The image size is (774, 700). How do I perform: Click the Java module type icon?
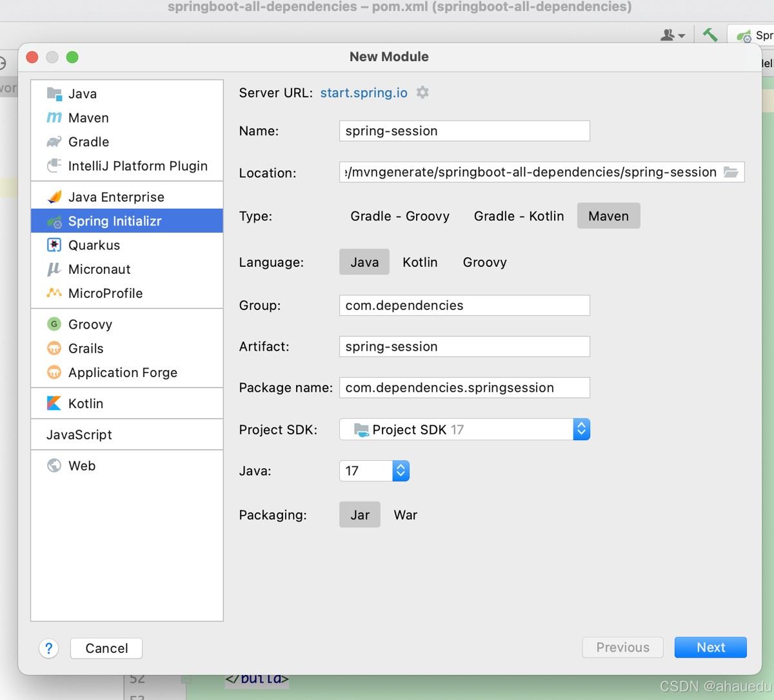54,93
